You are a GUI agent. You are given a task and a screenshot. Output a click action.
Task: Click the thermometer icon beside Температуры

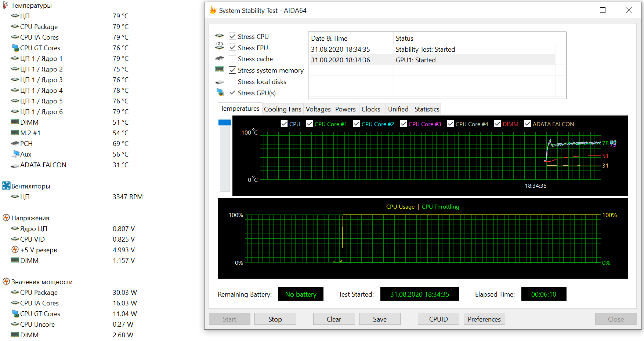pos(6,5)
